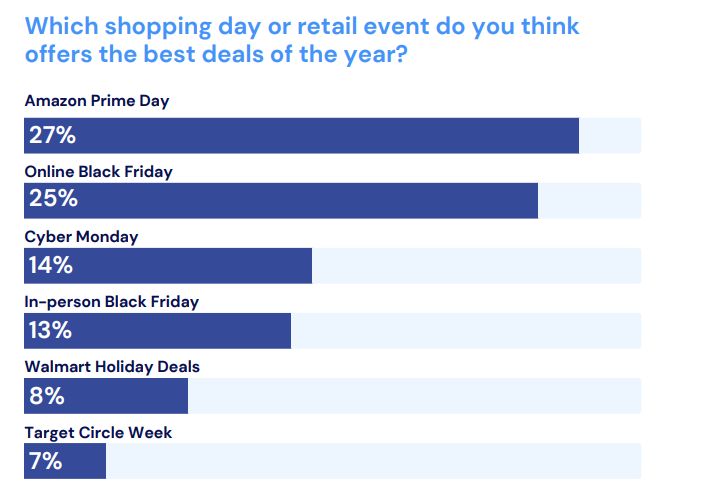
Task: Select the 27% value on top bar
Action: tap(52, 136)
